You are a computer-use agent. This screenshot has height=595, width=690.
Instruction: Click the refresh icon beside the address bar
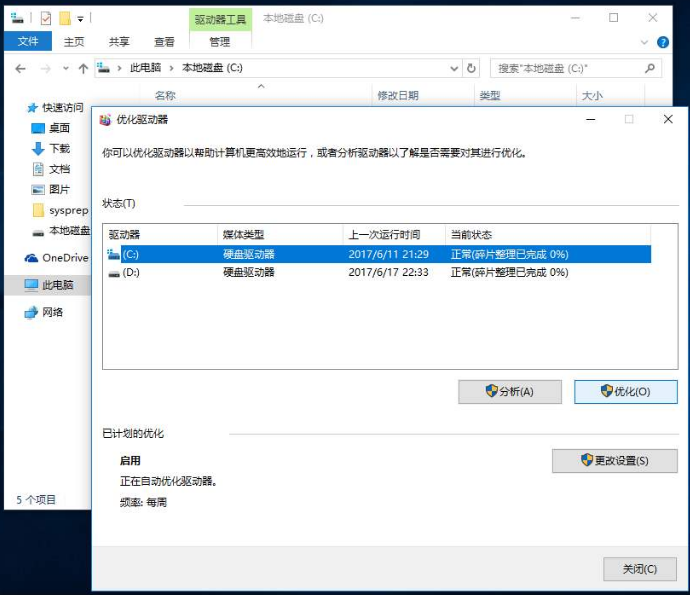coord(472,68)
